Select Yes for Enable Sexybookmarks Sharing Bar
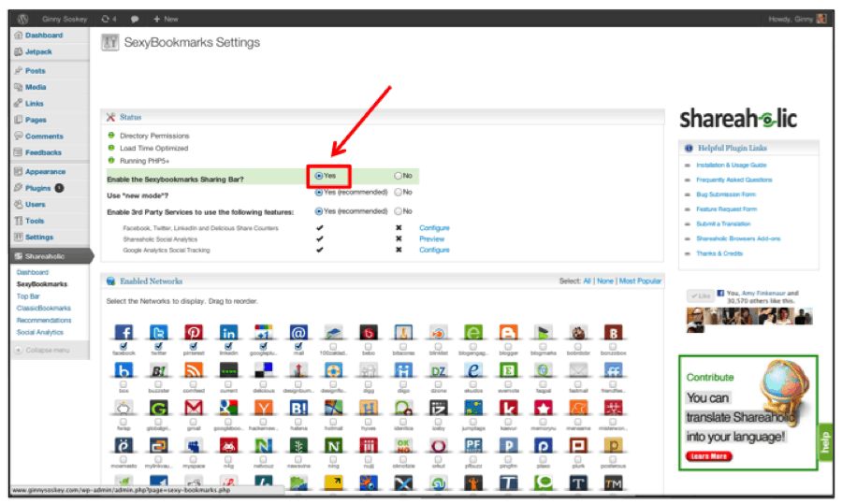Image resolution: width=842 pixels, height=504 pixels. click(x=319, y=176)
